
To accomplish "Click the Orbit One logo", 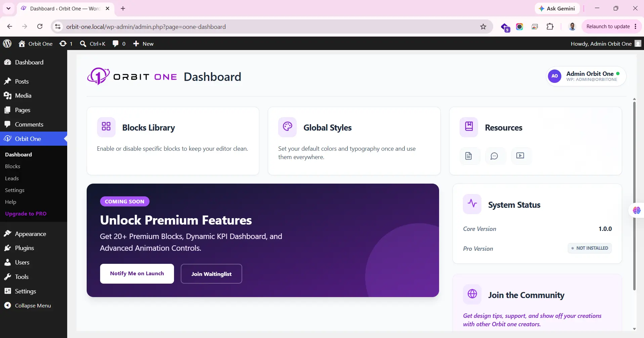I will point(132,77).
